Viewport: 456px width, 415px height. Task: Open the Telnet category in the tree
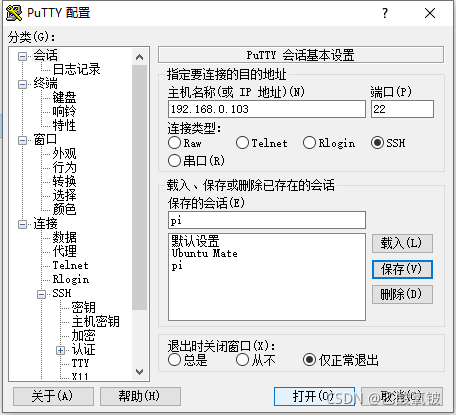70,265
